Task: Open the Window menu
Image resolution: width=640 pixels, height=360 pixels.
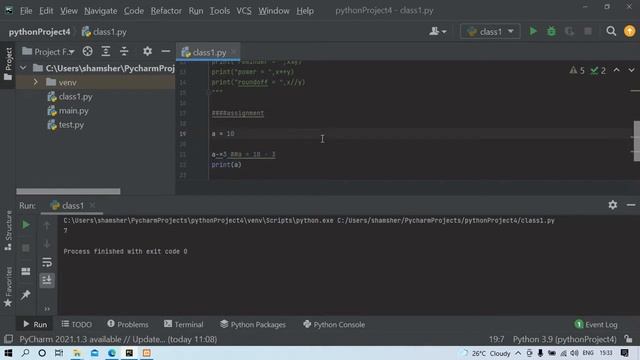Action: (x=273, y=11)
